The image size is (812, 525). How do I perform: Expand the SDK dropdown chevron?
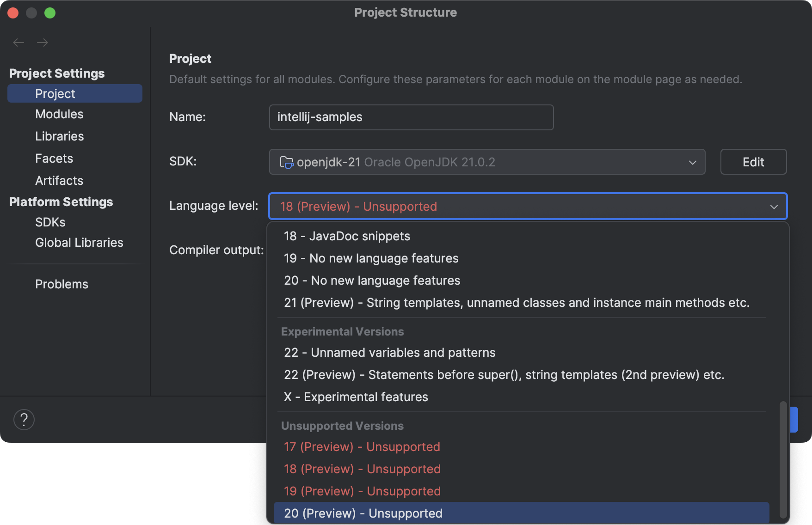click(x=692, y=162)
